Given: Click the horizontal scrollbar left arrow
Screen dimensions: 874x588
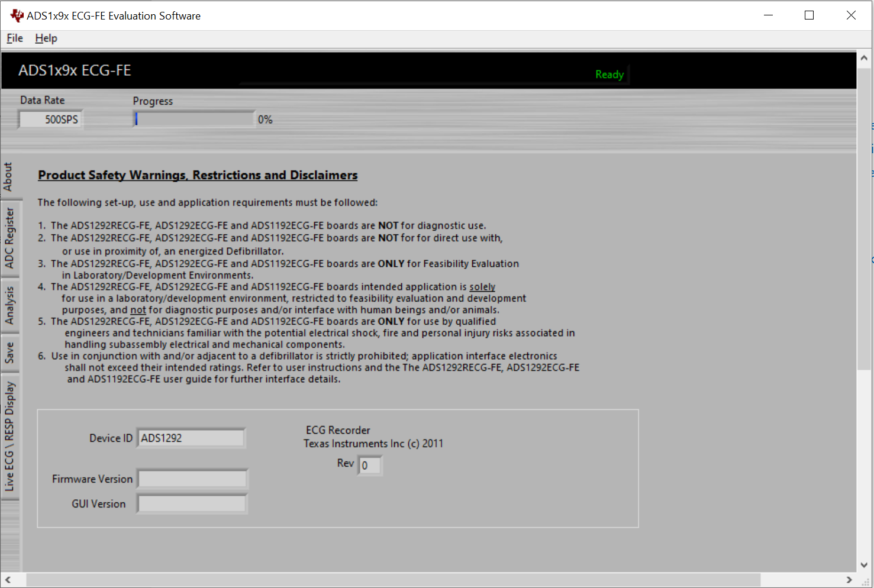Looking at the screenshot, I should point(7,580).
